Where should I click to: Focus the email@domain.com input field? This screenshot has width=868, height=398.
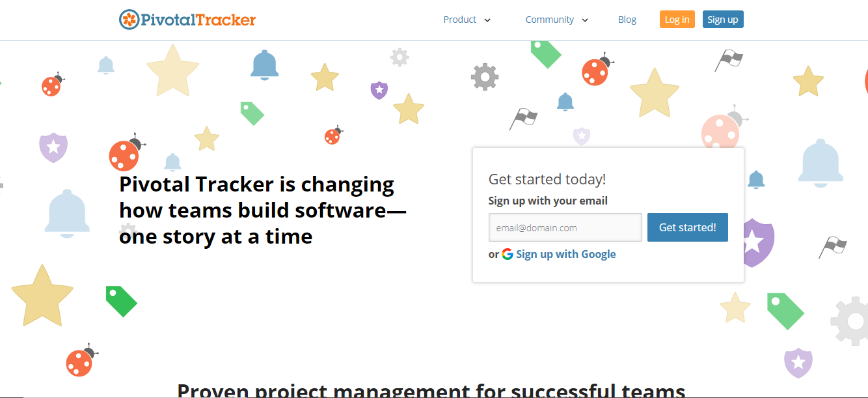(565, 227)
